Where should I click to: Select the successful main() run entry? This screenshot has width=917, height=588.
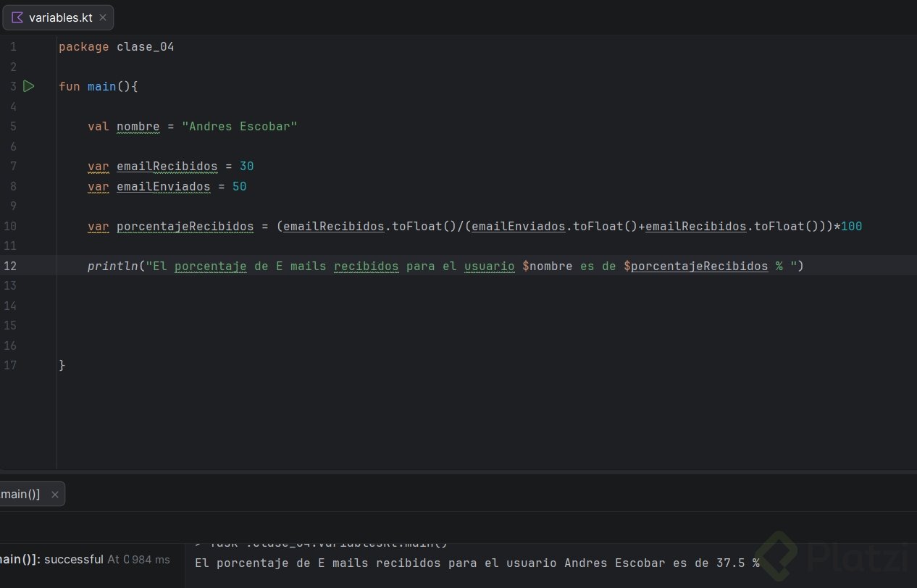pyautogui.click(x=51, y=559)
